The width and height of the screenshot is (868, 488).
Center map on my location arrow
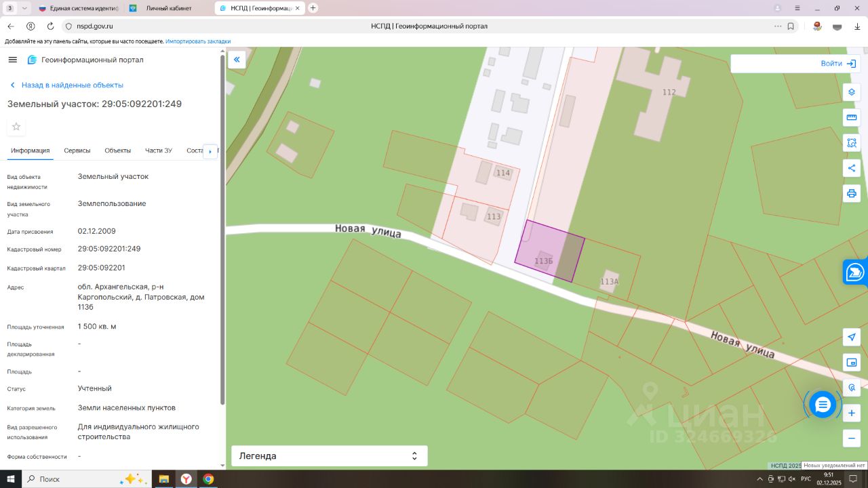(x=852, y=337)
